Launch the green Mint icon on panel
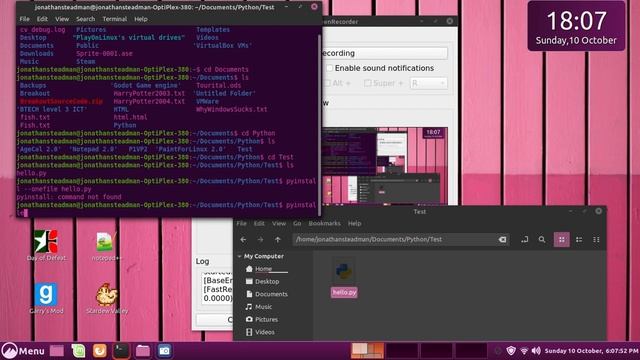 point(78,351)
